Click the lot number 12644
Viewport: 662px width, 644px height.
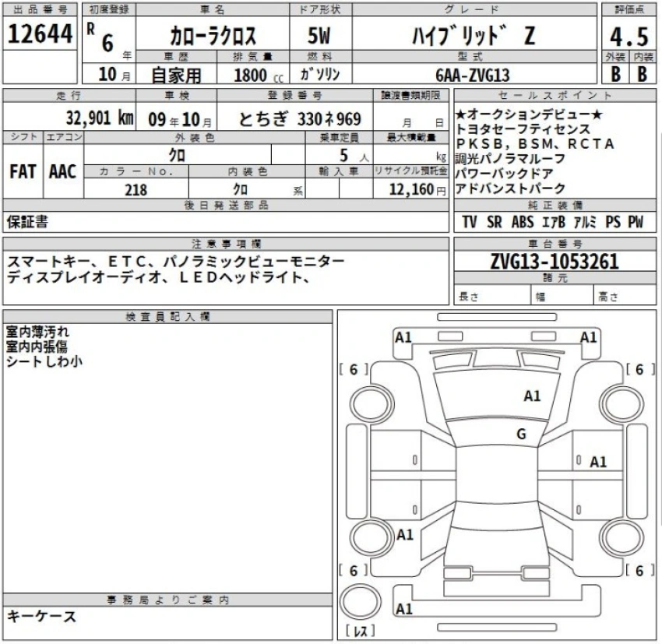point(40,33)
